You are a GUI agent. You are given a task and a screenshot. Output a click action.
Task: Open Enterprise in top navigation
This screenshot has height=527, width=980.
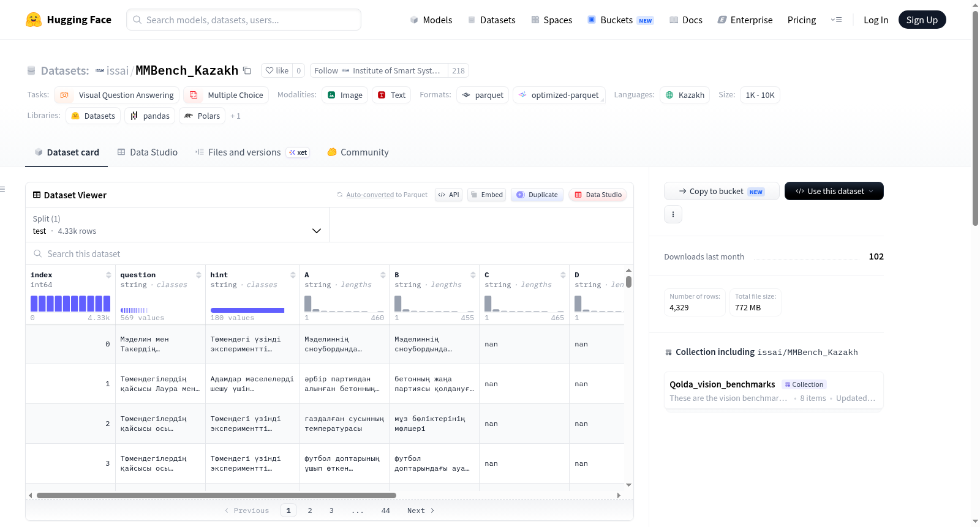click(745, 20)
